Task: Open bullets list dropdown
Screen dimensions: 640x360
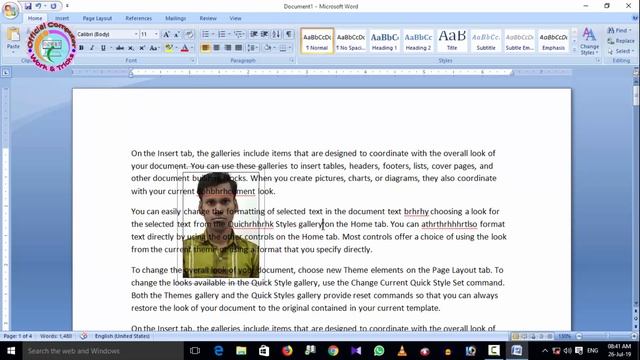Action: pyautogui.click(x=213, y=34)
